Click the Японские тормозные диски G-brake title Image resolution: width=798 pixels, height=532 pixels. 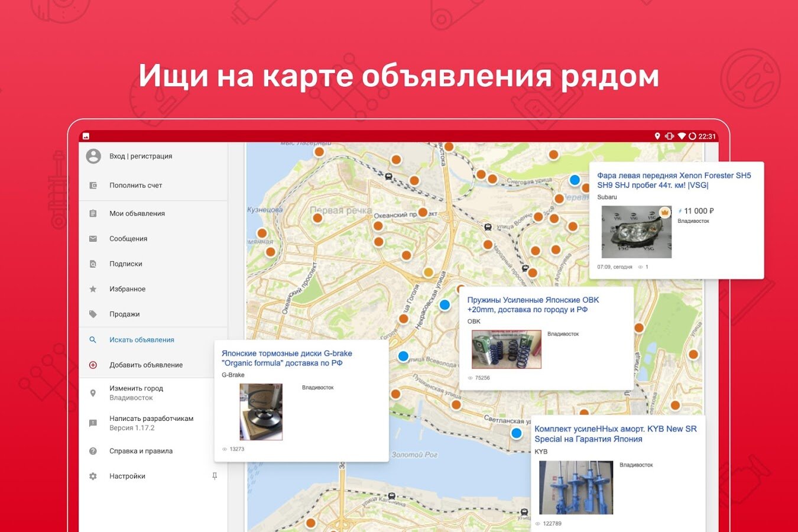287,358
